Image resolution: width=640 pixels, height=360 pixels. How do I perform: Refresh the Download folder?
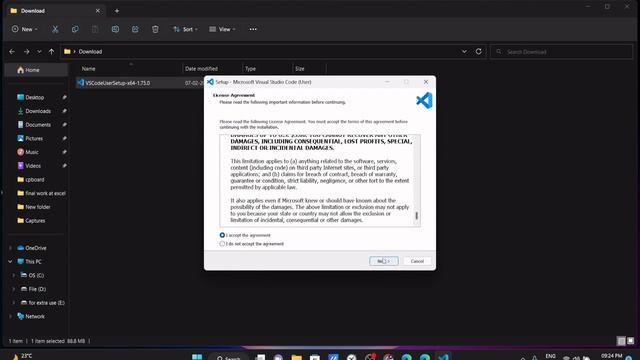click(x=478, y=51)
